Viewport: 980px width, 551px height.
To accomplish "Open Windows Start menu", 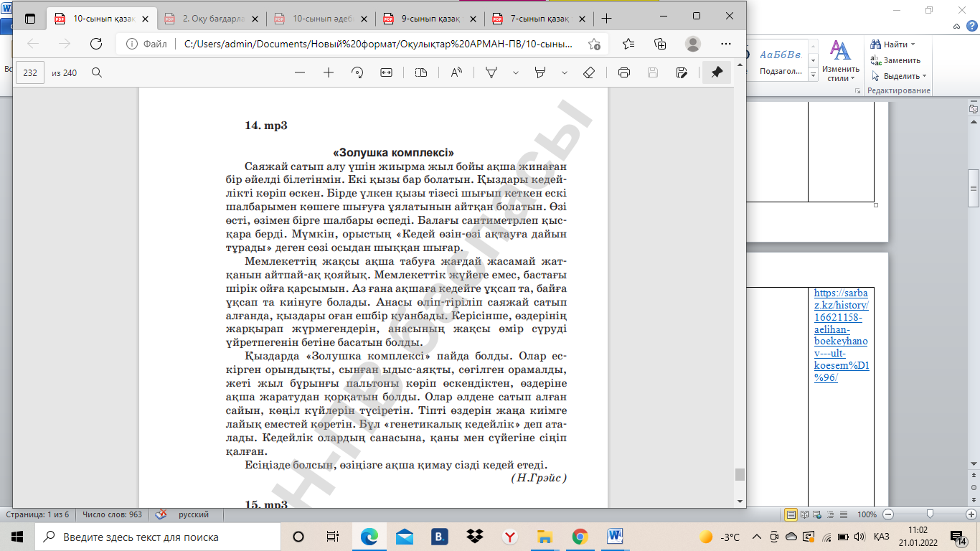I will point(17,537).
